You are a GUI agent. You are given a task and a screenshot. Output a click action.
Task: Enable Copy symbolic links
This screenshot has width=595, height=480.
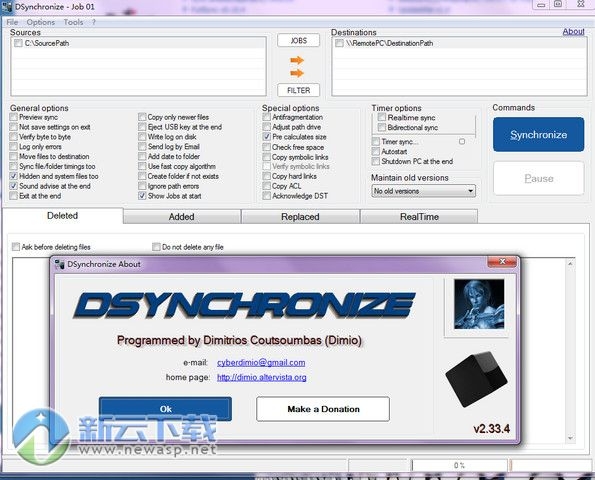click(267, 157)
